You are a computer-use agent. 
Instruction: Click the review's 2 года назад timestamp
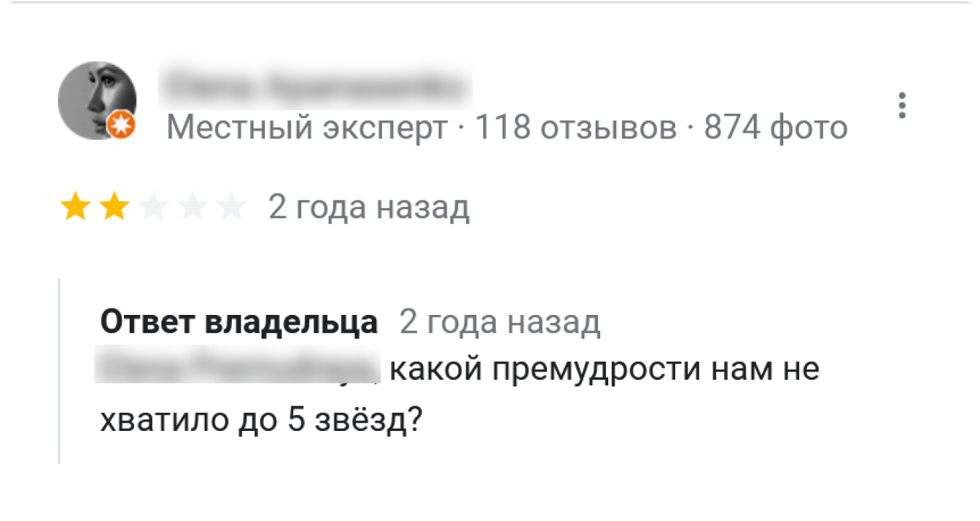[x=369, y=207]
